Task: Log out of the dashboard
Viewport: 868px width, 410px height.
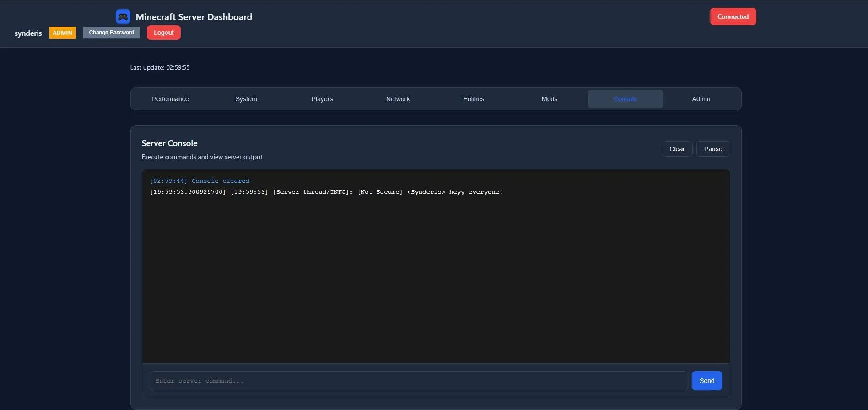Action: (x=164, y=33)
